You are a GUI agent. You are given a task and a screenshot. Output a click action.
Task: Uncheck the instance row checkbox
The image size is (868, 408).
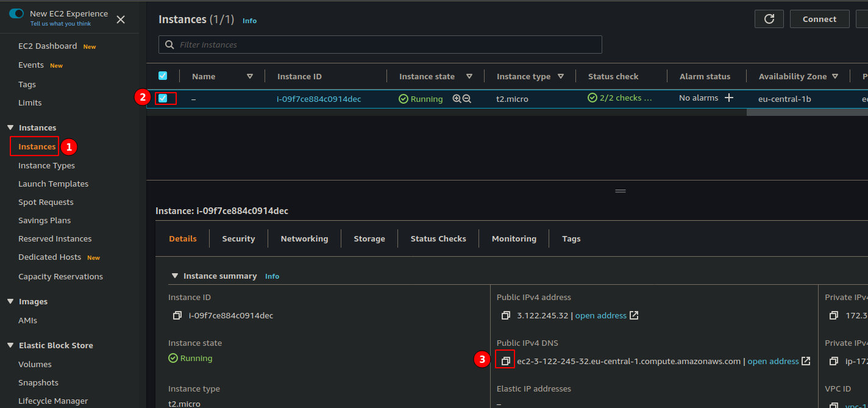pyautogui.click(x=163, y=98)
